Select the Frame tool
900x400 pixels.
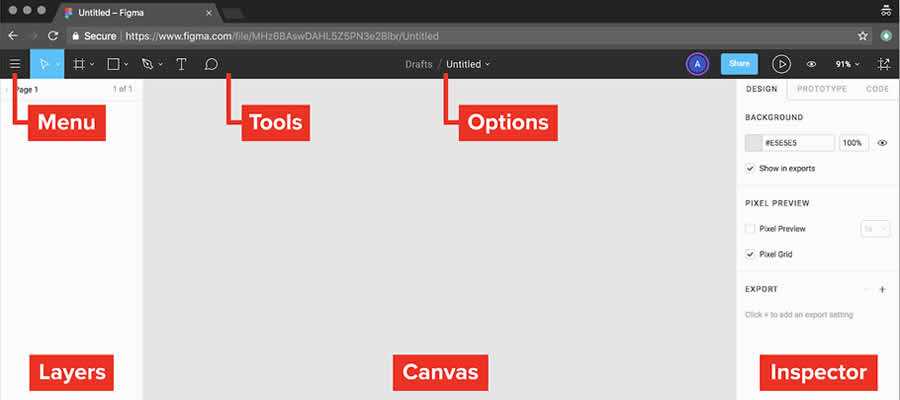point(79,64)
